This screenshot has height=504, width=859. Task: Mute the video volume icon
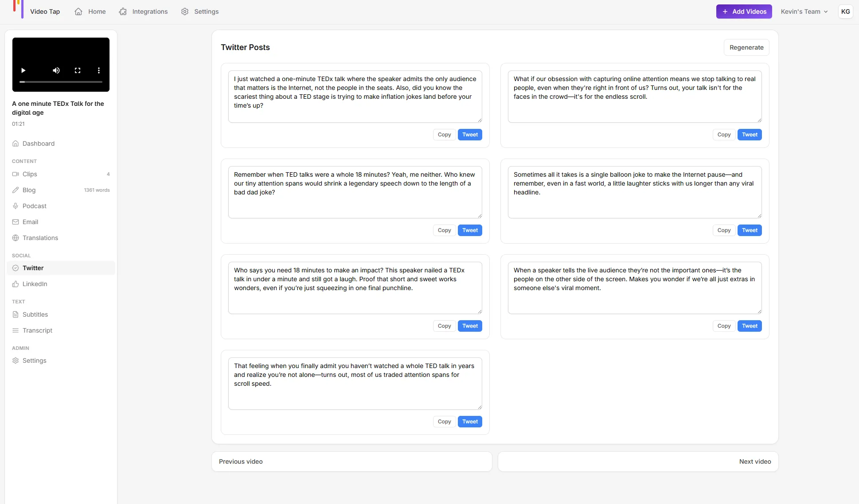[x=56, y=70]
